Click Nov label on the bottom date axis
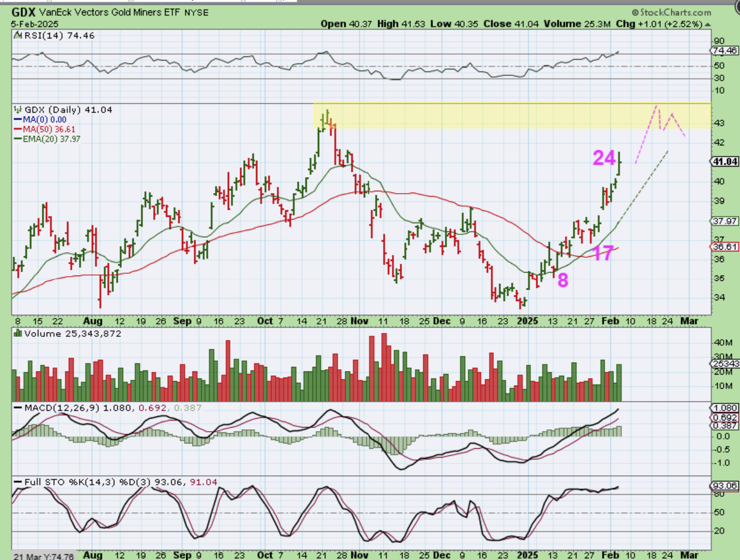Viewport: 740px width, 560px height. [359, 555]
